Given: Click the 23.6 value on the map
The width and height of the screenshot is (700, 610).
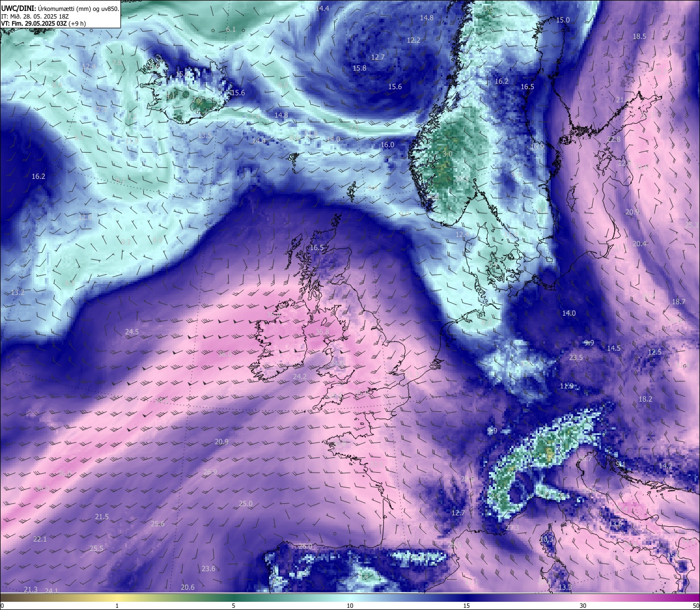Looking at the screenshot, I should point(208,568).
